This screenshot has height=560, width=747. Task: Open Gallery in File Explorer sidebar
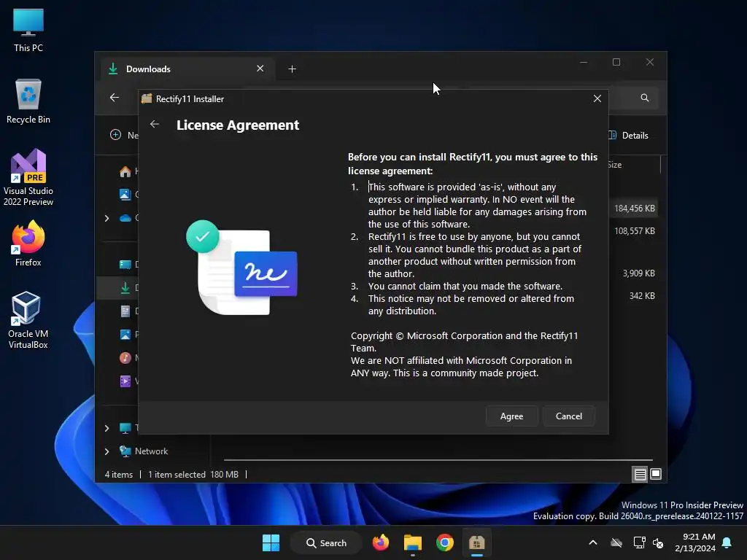click(125, 194)
